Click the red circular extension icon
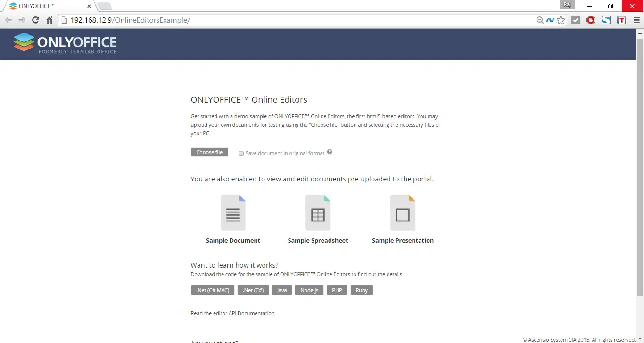 coord(591,20)
